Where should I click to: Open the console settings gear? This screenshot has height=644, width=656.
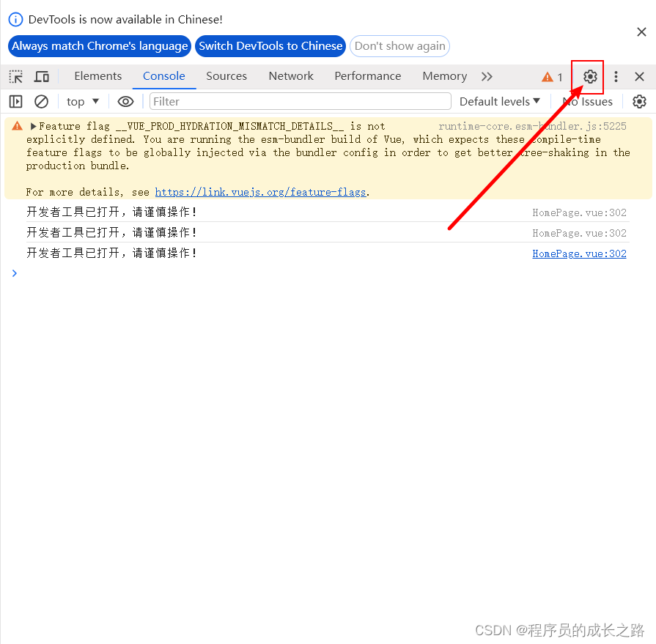point(639,102)
